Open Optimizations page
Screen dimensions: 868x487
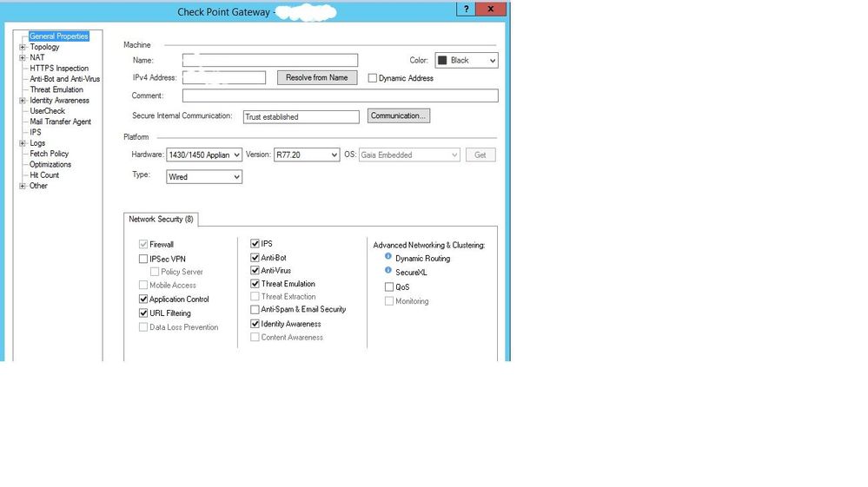point(50,164)
